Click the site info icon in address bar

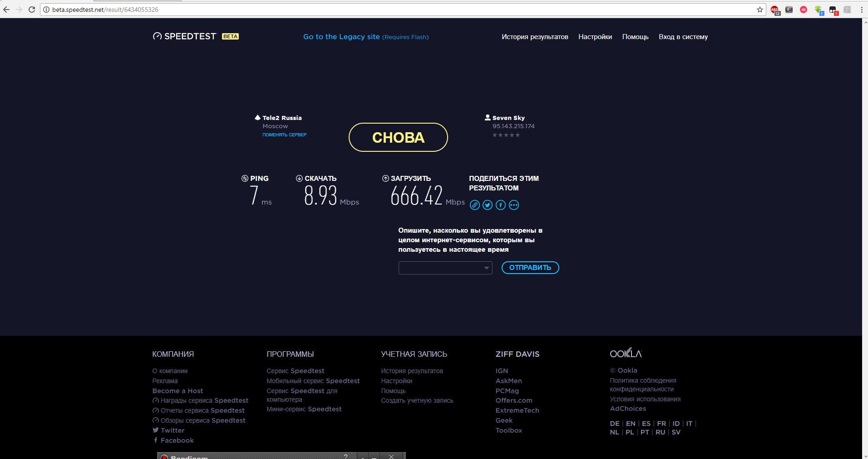[x=46, y=10]
